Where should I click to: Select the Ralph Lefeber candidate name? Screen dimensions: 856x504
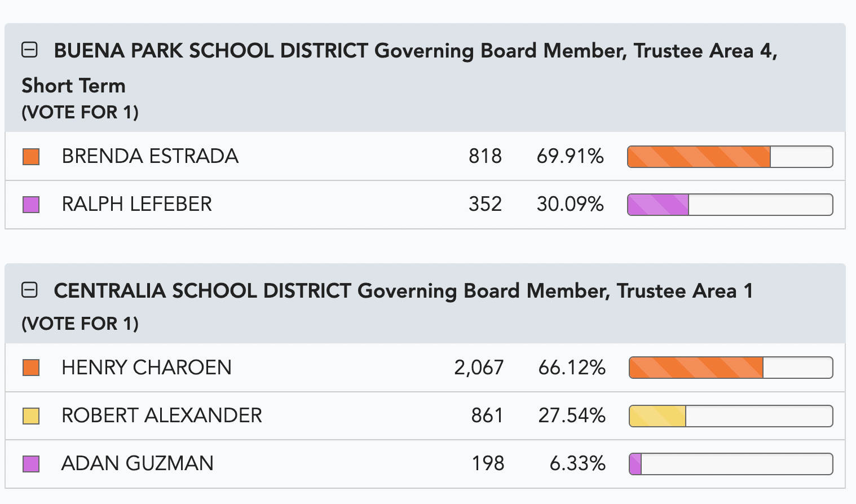[x=137, y=204]
